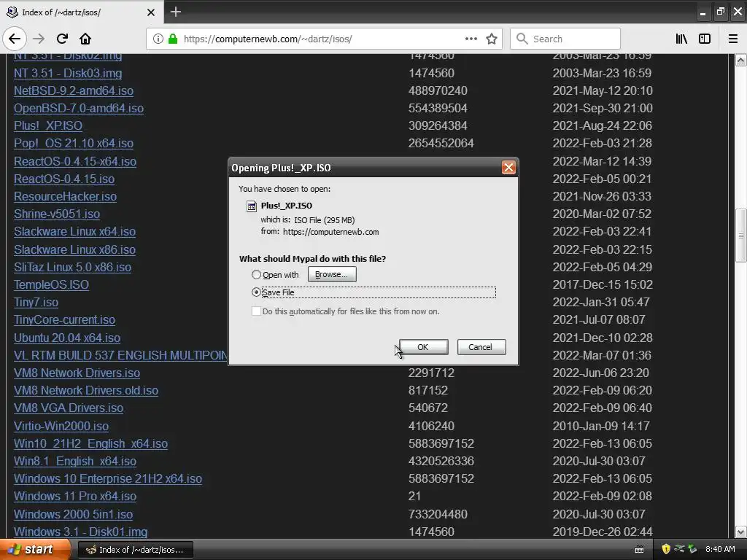
Task: Show site information icon in address bar
Action: click(x=158, y=39)
